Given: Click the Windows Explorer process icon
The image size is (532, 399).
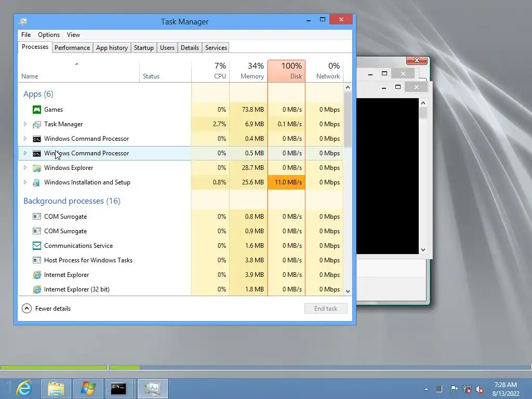Looking at the screenshot, I should pyautogui.click(x=37, y=168).
